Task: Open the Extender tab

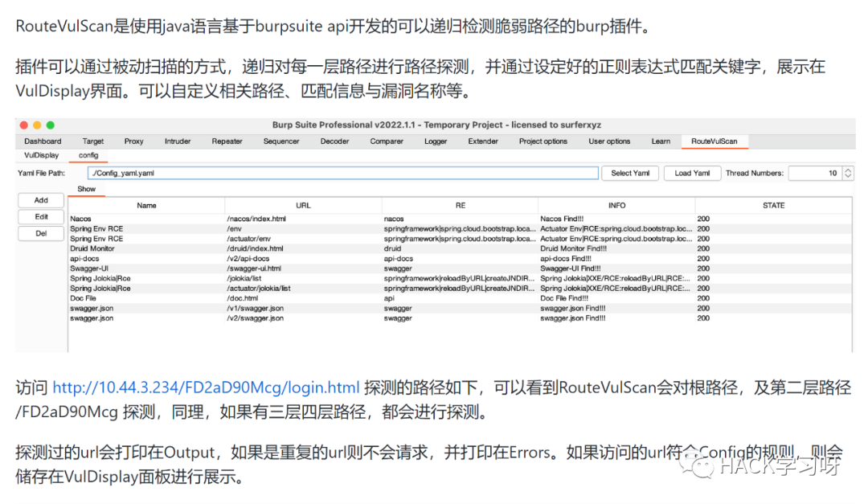Action: [483, 141]
